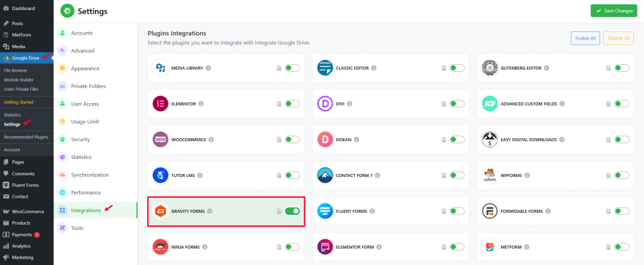Click the Ninja Forms plugin logo
The width and height of the screenshot is (644, 265).
pos(160,247)
